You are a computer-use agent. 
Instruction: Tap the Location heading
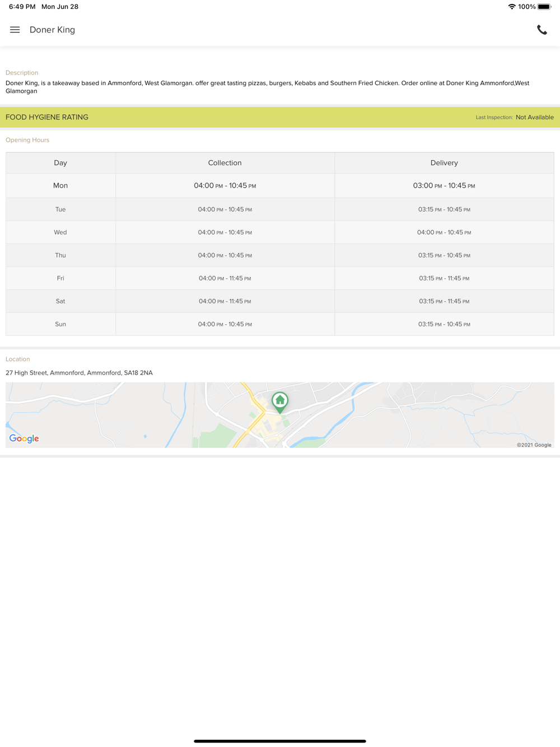[17, 359]
